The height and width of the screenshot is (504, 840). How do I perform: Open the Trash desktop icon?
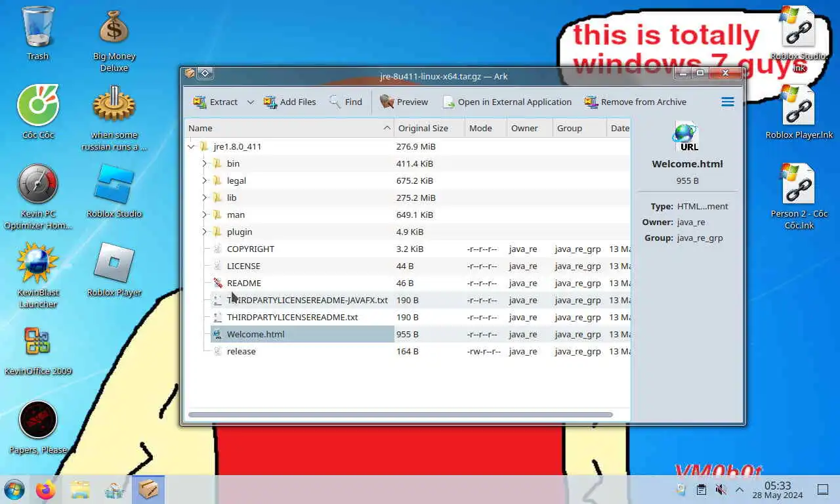(38, 33)
